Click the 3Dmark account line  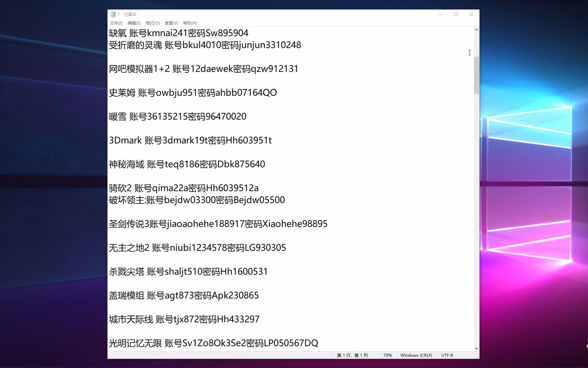point(190,140)
